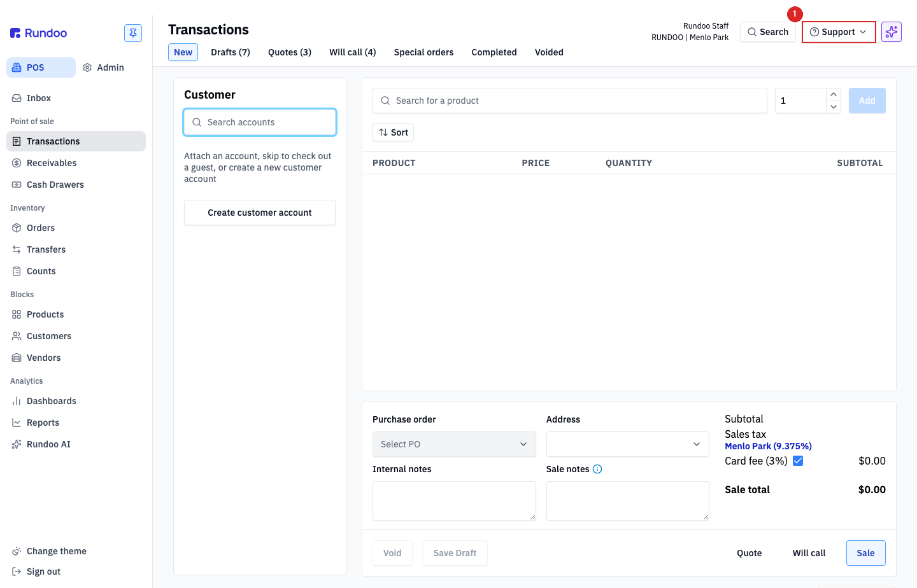This screenshot has width=917, height=588.
Task: Open Inbox from the sidebar
Action: pos(76,98)
